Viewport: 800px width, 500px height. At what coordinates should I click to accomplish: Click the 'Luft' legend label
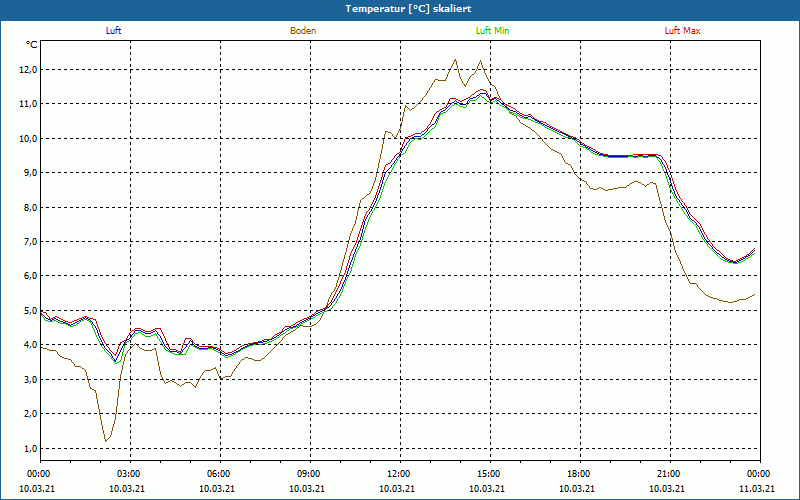point(113,31)
